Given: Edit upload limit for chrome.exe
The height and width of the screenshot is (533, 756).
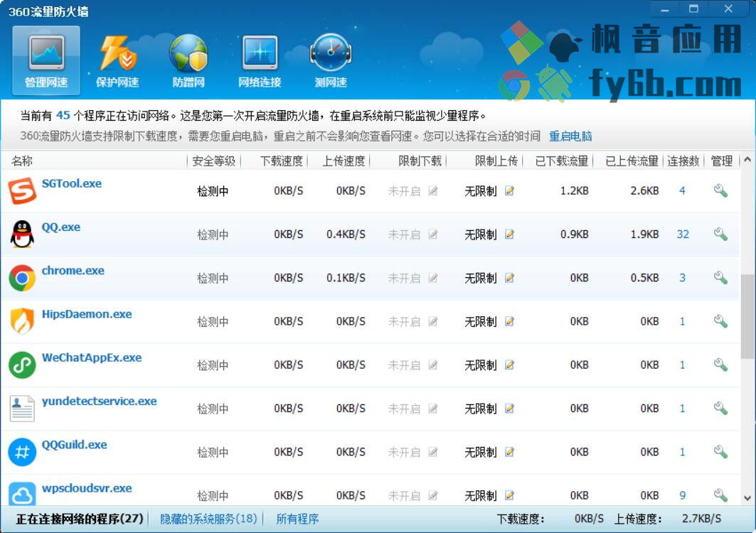Looking at the screenshot, I should click(510, 278).
